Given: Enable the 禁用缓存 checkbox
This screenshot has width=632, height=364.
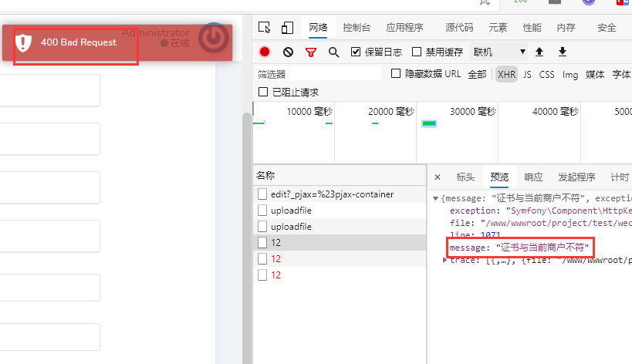Looking at the screenshot, I should (417, 52).
